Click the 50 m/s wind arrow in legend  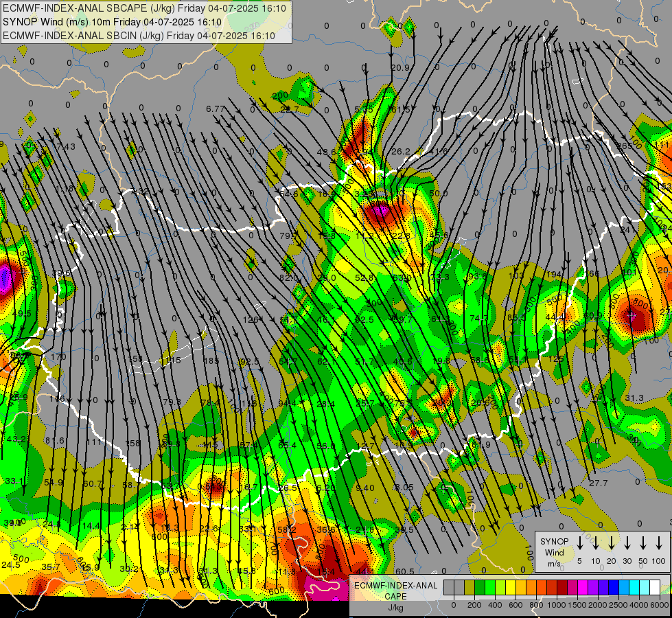tap(643, 542)
